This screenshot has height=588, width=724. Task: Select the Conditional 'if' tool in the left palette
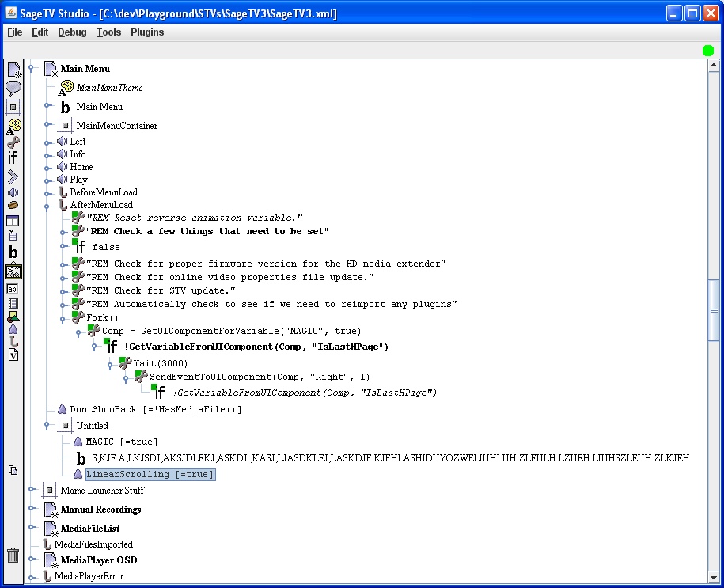(x=13, y=158)
